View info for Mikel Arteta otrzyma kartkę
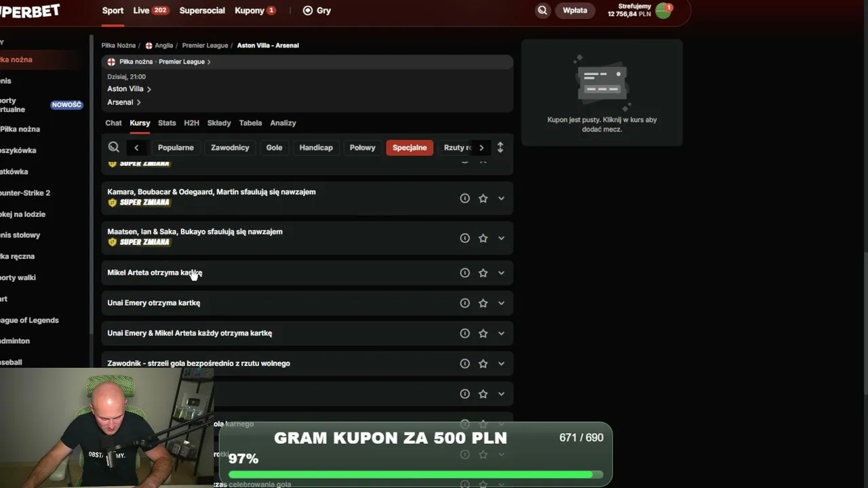 coord(465,272)
